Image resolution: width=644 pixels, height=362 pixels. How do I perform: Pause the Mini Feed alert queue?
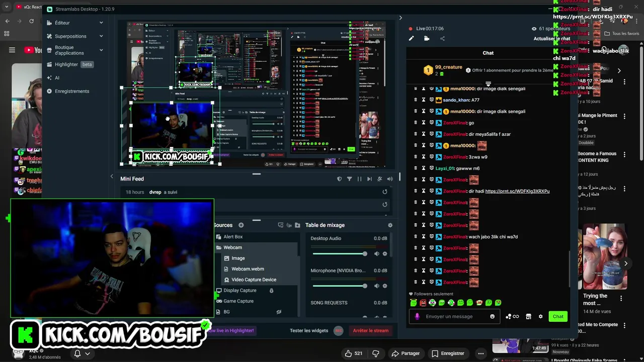pos(359,179)
